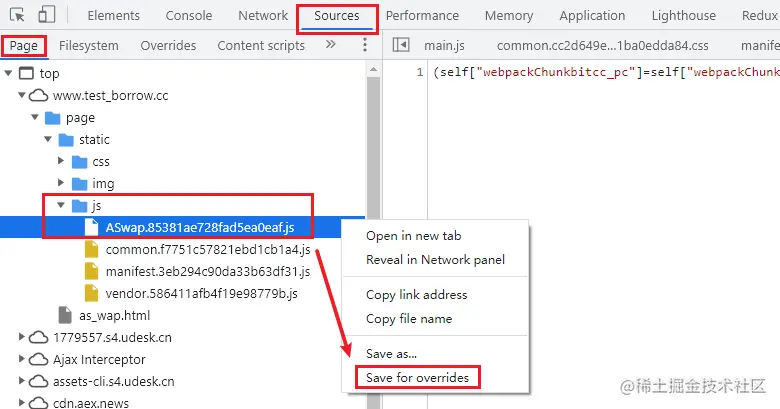Switch to the main.js editor tab

(444, 46)
